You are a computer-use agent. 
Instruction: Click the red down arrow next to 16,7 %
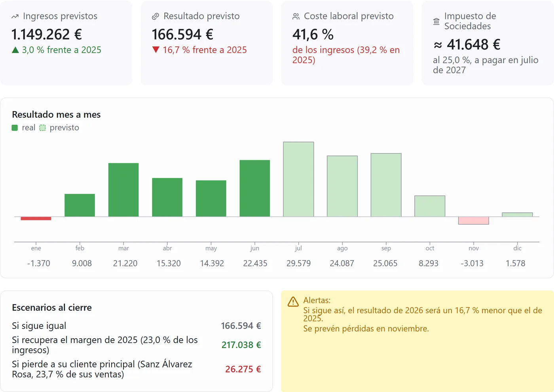click(156, 50)
